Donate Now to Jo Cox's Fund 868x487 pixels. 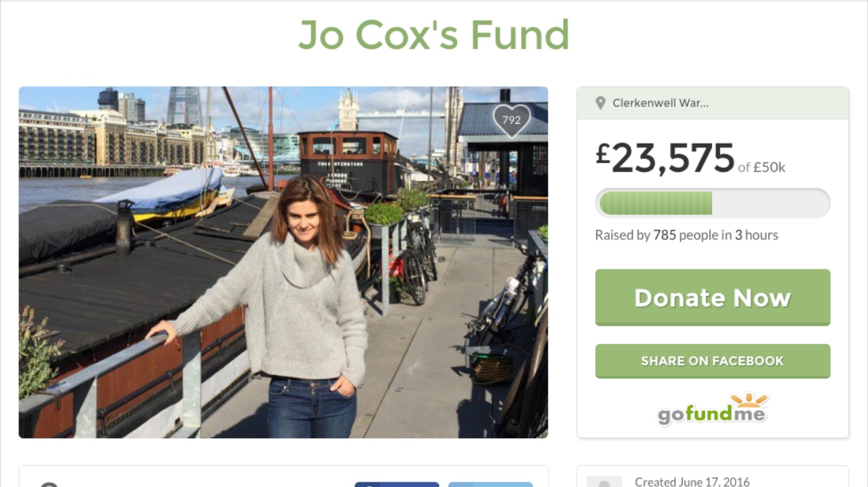click(x=712, y=297)
